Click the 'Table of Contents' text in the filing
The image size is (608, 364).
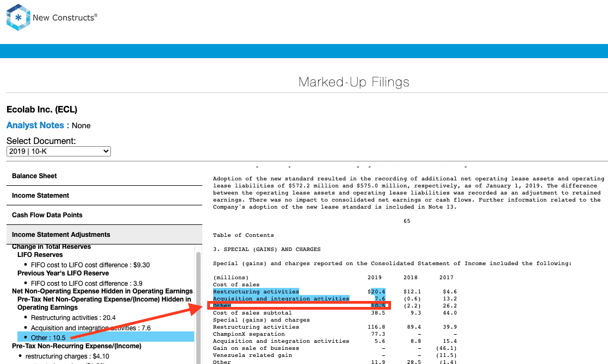pyautogui.click(x=244, y=235)
